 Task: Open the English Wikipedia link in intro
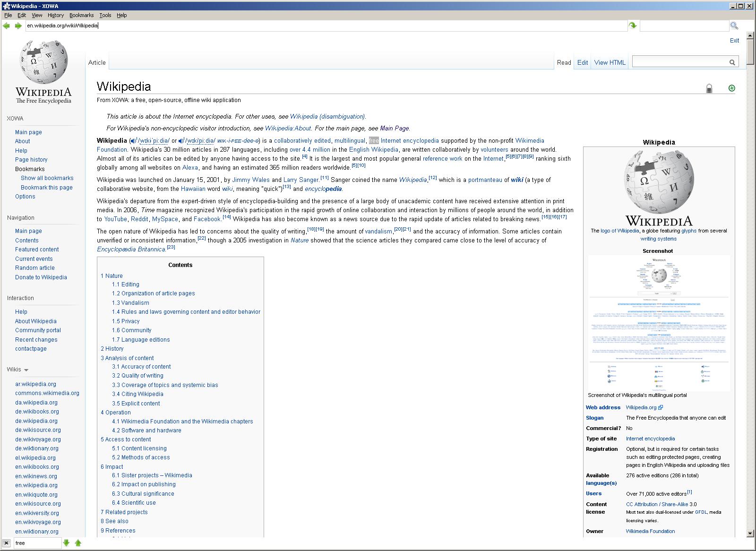point(373,150)
